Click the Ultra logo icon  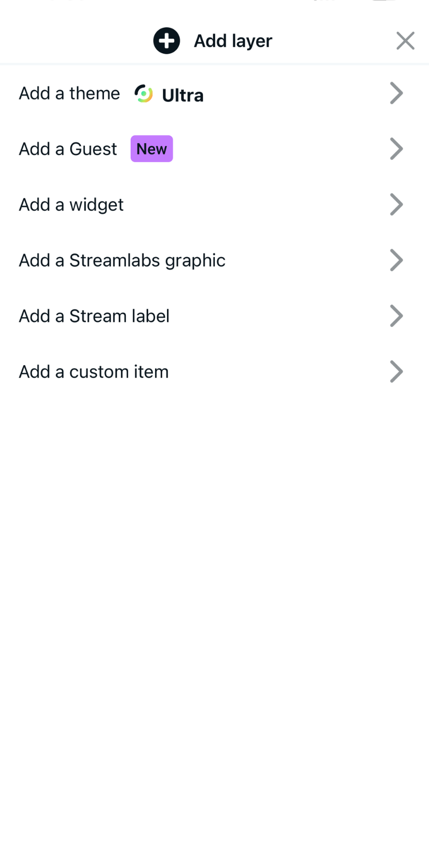click(144, 94)
